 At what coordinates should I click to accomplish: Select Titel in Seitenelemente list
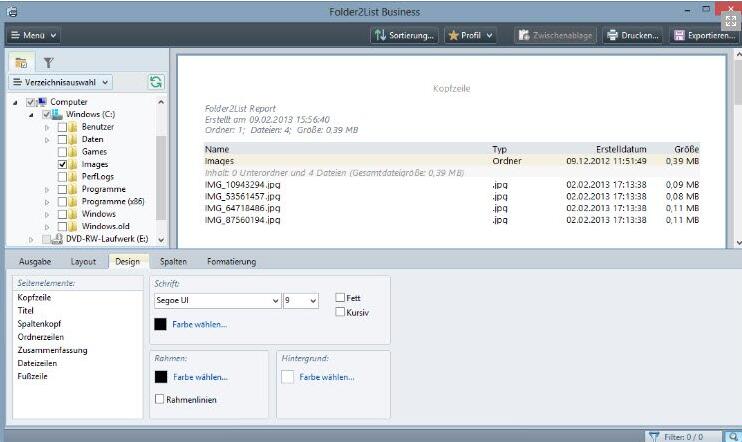[26, 311]
